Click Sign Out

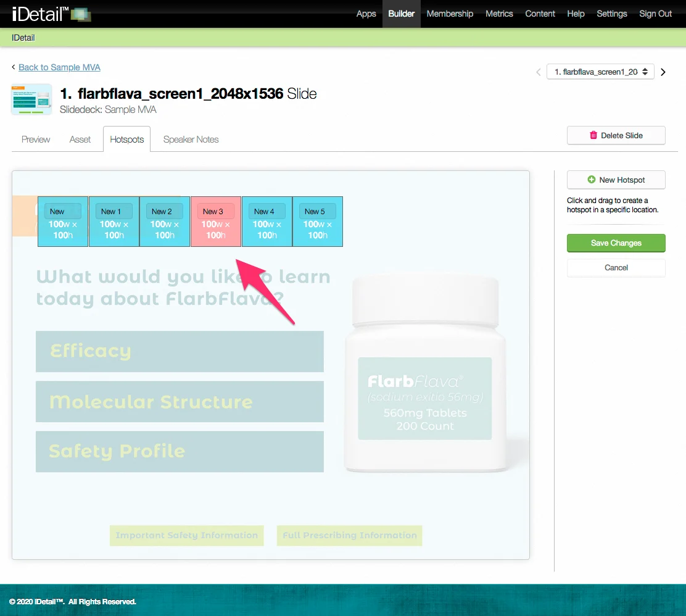tap(655, 14)
